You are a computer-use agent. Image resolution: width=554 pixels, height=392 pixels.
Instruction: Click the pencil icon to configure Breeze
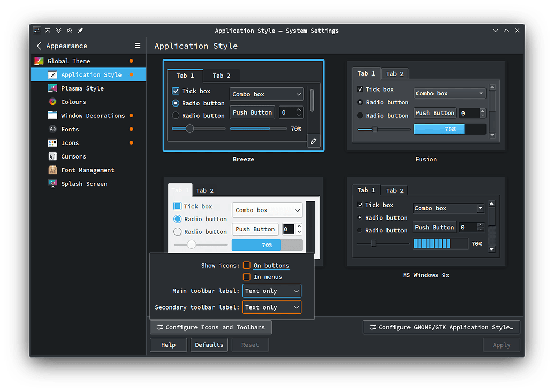tap(314, 141)
